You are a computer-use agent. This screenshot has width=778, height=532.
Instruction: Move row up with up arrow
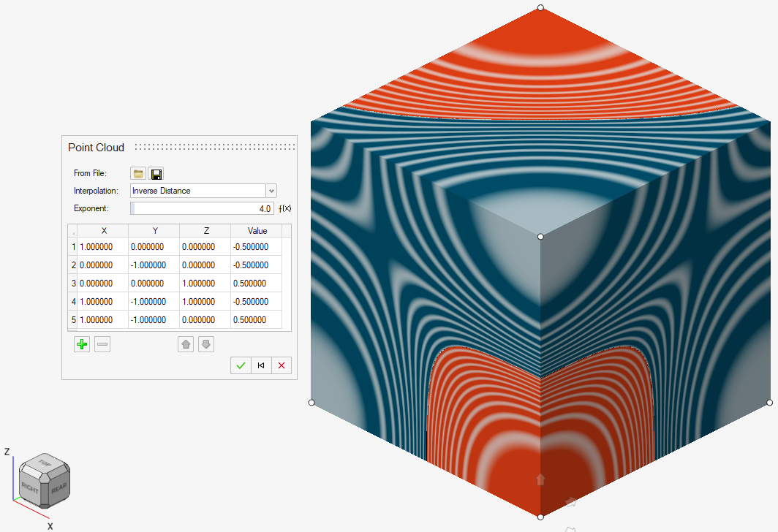click(x=186, y=344)
